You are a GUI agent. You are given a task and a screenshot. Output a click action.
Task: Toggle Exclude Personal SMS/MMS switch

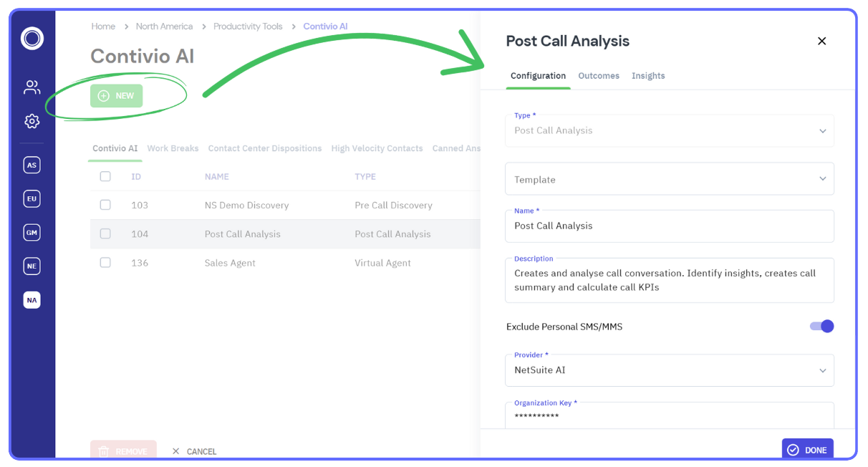(x=821, y=327)
